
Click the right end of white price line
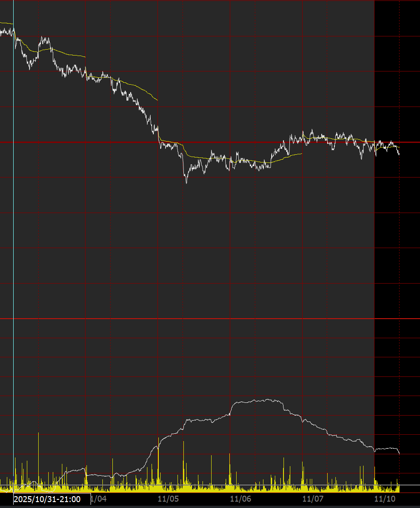399,155
